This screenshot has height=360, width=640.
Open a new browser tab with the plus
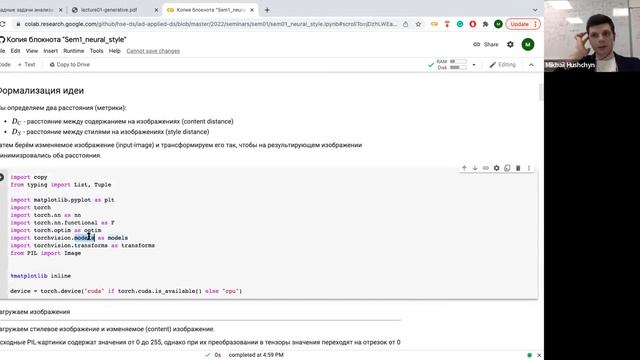267,10
